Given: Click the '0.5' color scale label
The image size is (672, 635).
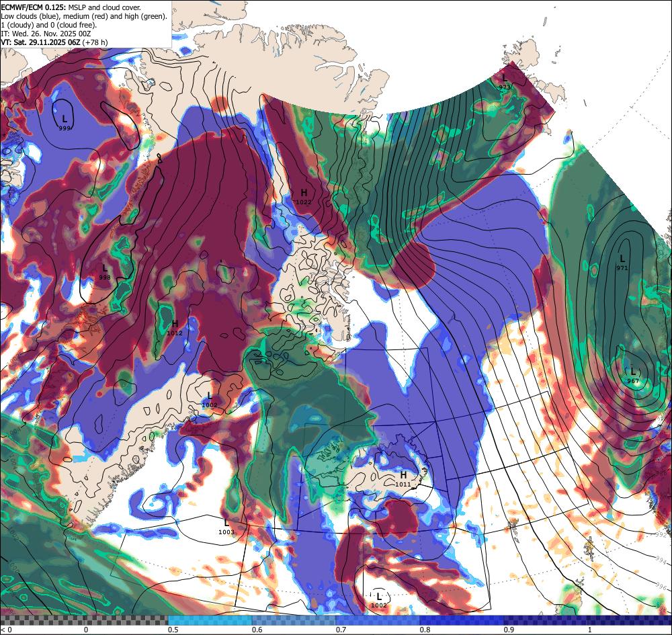Looking at the screenshot, I should 173,630.
